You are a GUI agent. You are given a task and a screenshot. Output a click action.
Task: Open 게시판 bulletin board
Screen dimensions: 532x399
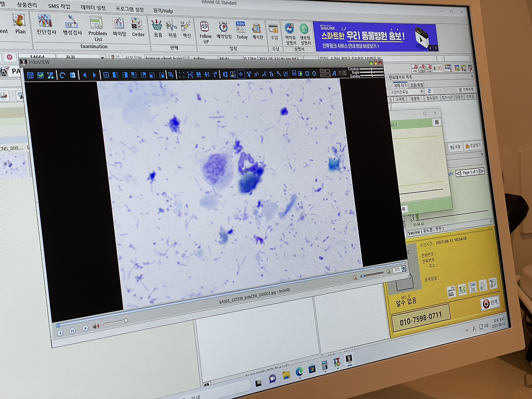tap(257, 31)
